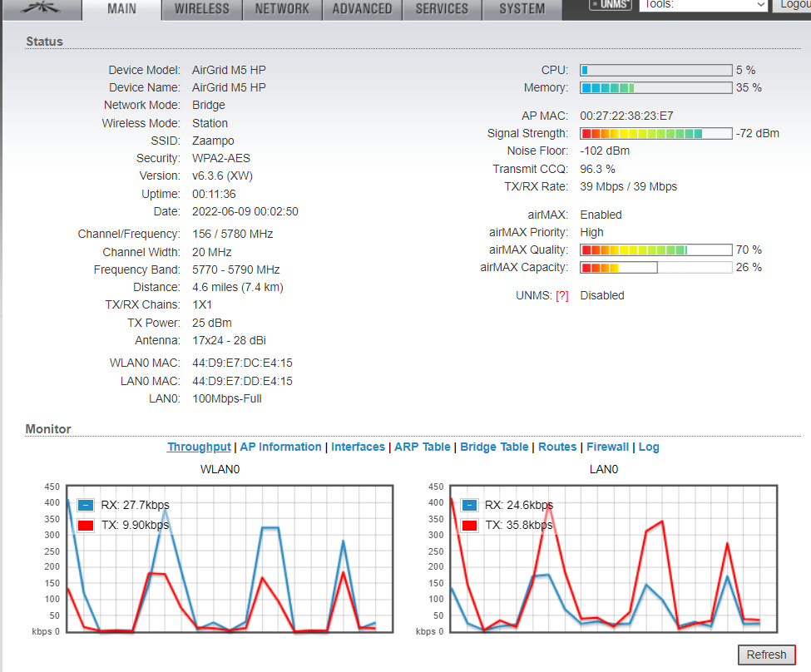Click the CPU usage bar
Viewport: 811px width, 672px height.
click(x=655, y=71)
